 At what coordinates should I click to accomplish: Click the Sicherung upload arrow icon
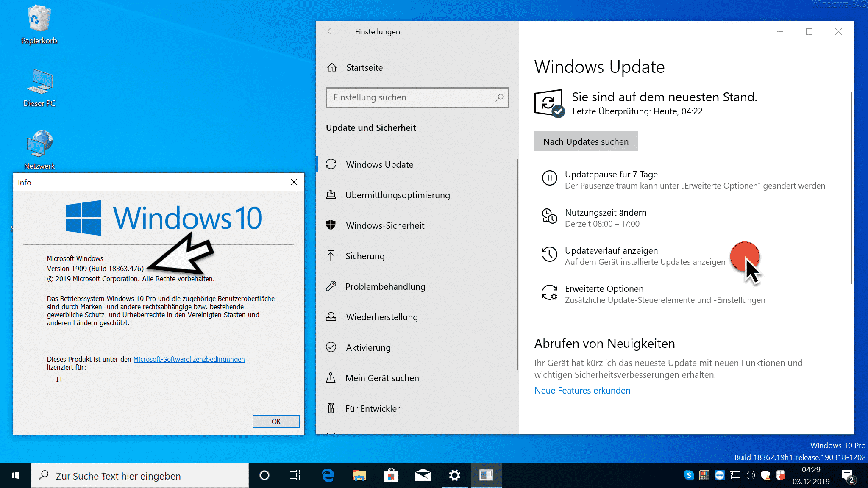click(x=331, y=256)
